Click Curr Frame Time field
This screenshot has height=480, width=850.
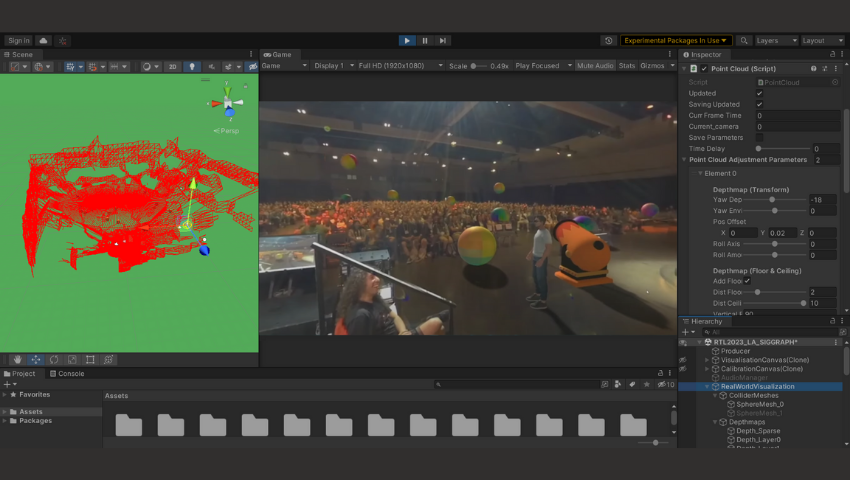(x=798, y=116)
